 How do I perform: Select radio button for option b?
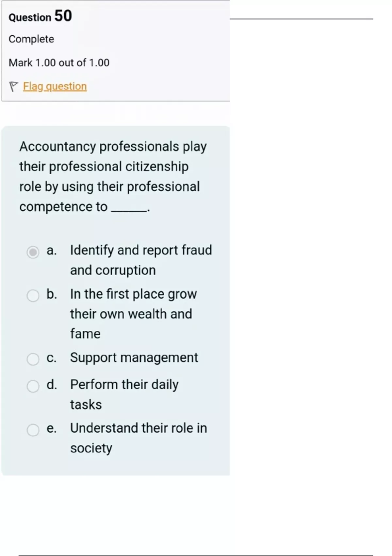point(33,296)
